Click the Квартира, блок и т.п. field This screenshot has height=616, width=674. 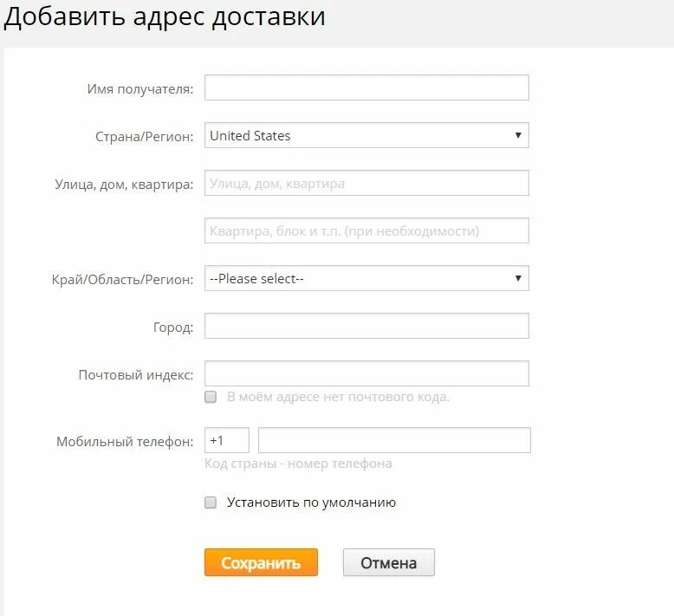[366, 231]
